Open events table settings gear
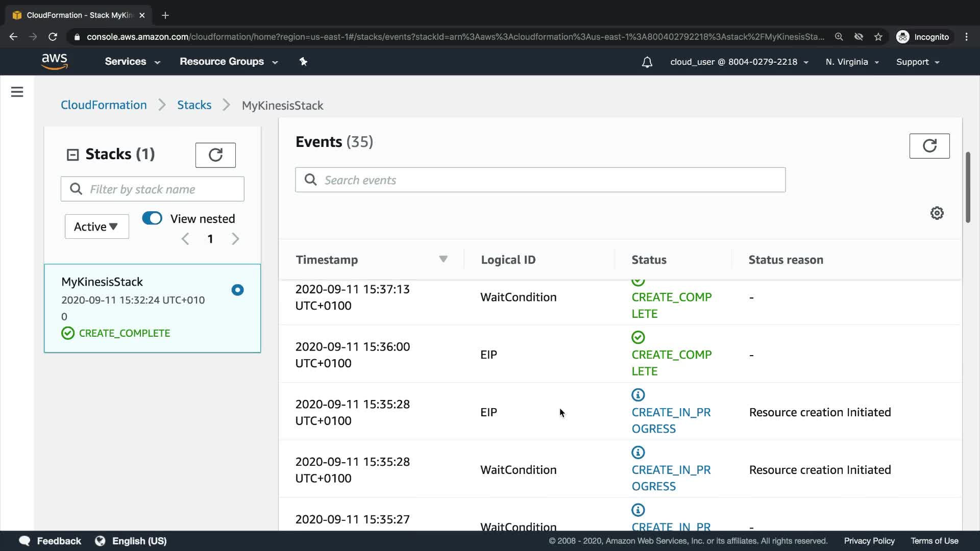The image size is (980, 551). (937, 213)
